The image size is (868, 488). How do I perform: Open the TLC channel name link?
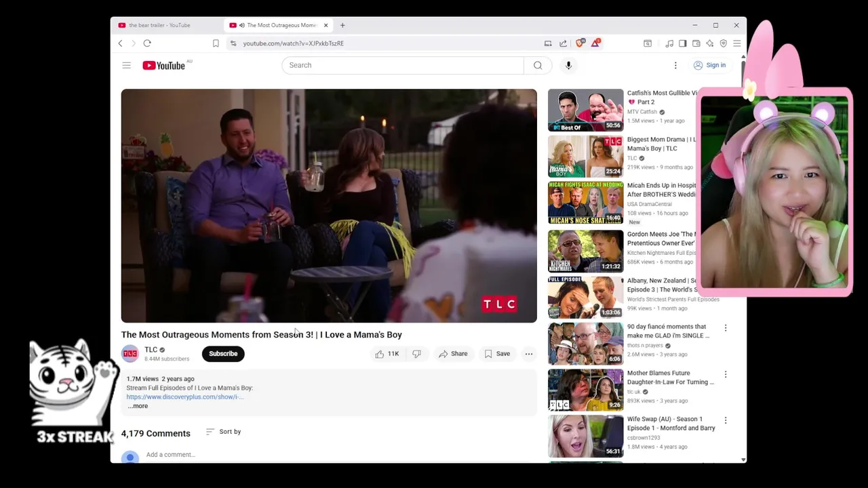[151, 350]
